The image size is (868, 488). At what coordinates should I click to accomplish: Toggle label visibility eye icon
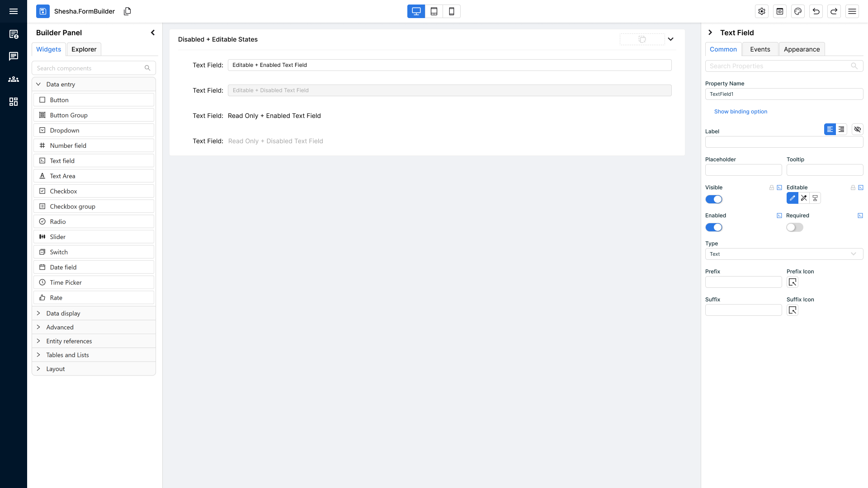click(x=857, y=129)
